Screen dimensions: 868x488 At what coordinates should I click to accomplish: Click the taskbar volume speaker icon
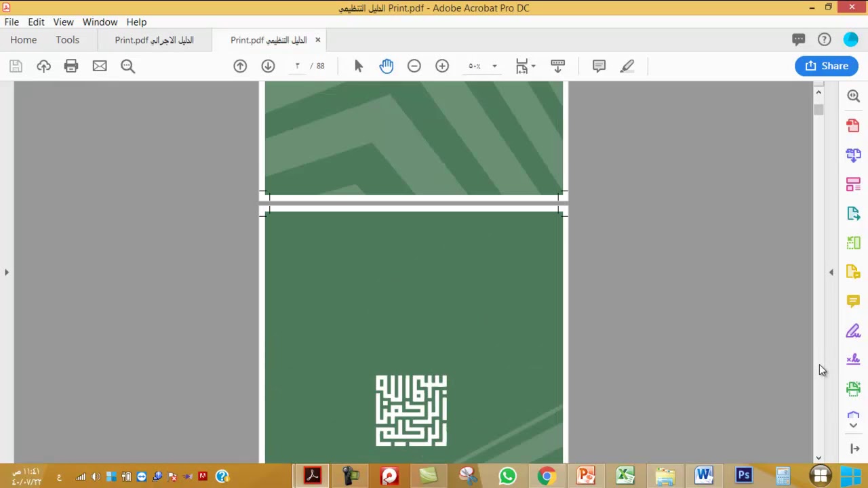[96, 476]
